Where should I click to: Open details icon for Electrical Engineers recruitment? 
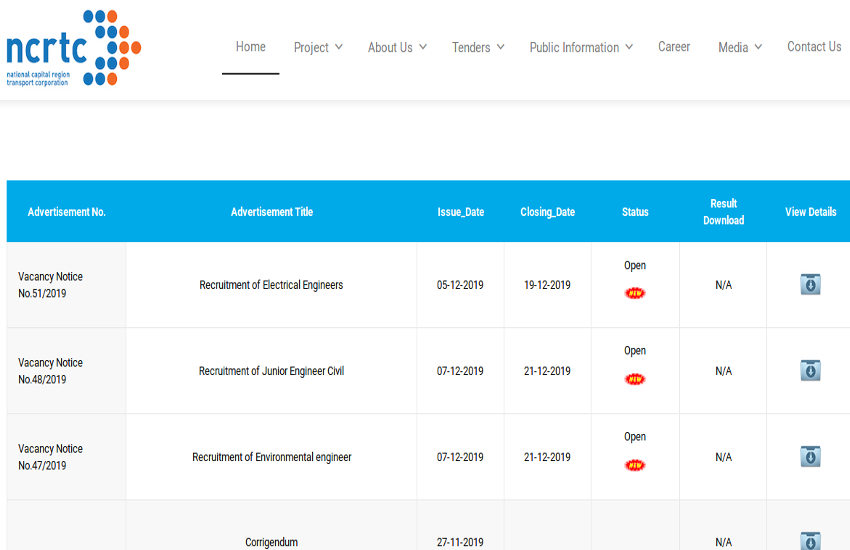pyautogui.click(x=810, y=285)
